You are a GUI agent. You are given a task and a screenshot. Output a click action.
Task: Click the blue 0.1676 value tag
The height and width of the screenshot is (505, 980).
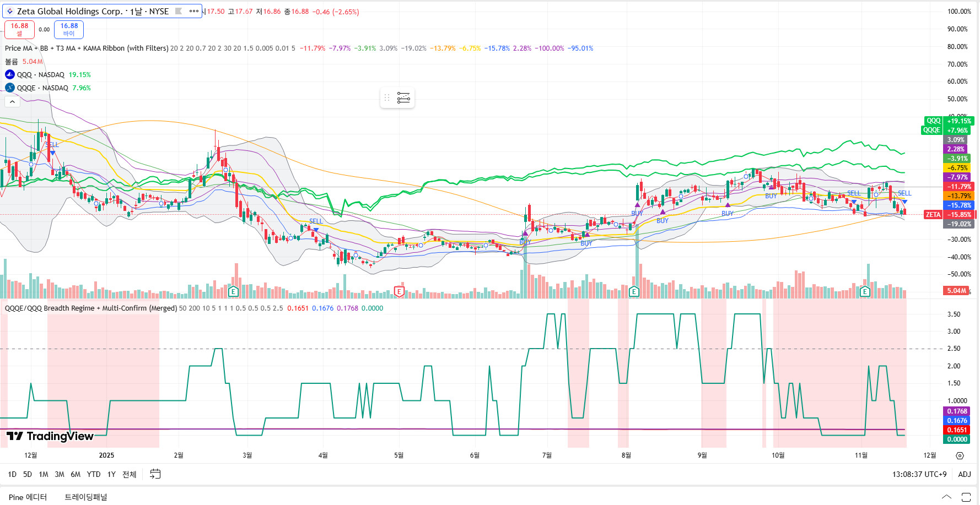click(957, 420)
